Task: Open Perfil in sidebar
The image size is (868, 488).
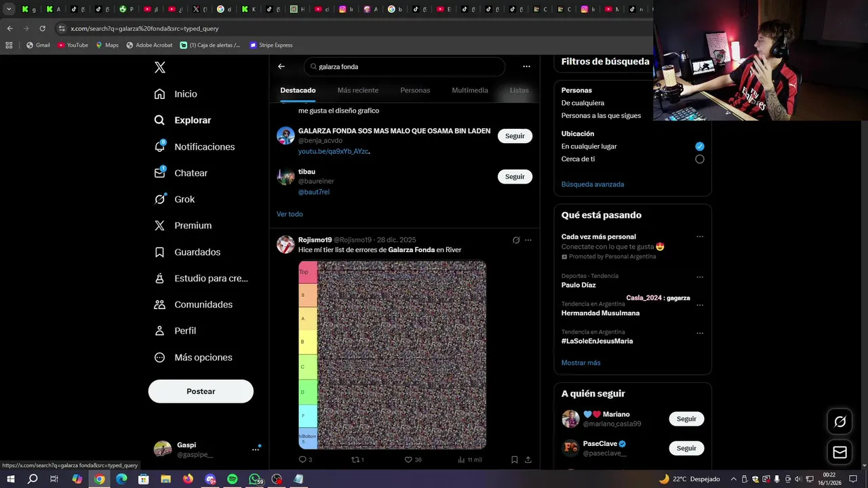Action: [x=174, y=331]
